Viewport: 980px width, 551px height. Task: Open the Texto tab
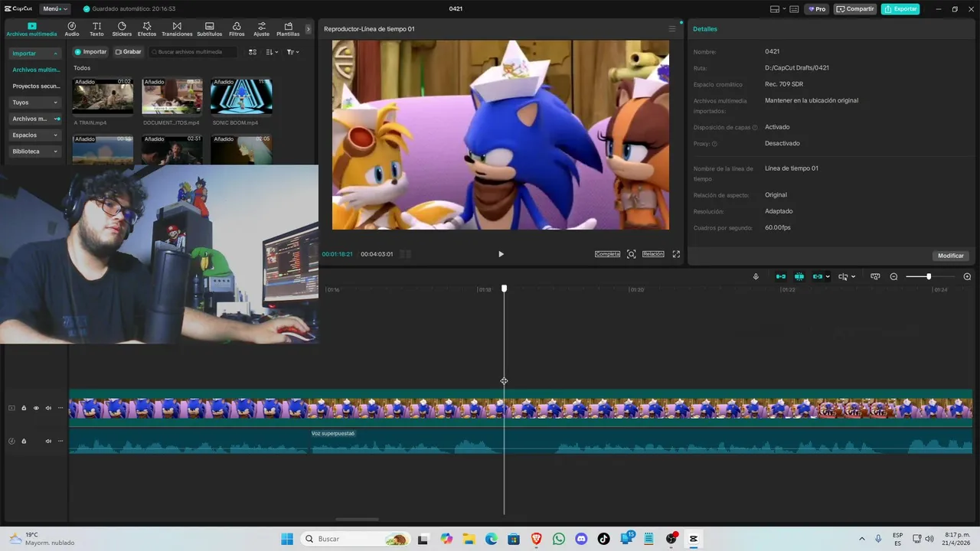(96, 29)
